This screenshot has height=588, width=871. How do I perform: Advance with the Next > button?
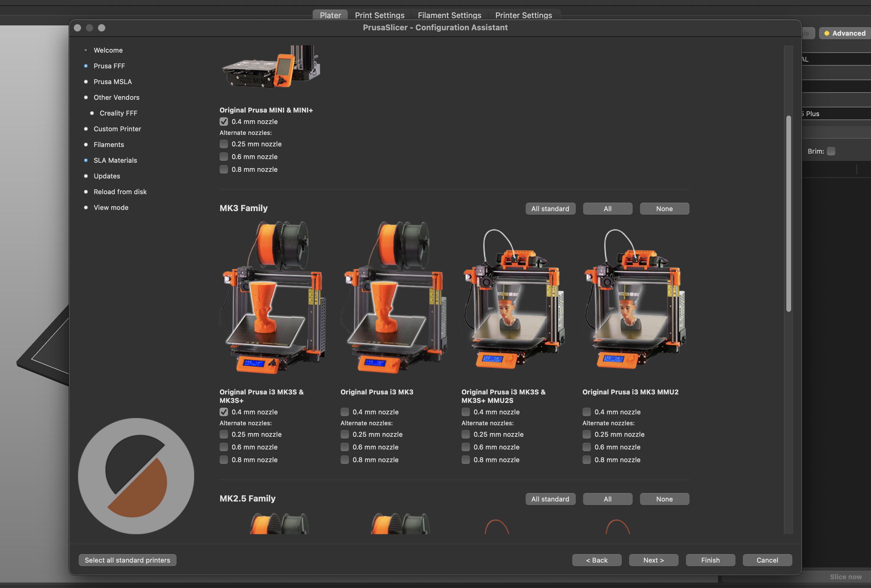click(654, 560)
